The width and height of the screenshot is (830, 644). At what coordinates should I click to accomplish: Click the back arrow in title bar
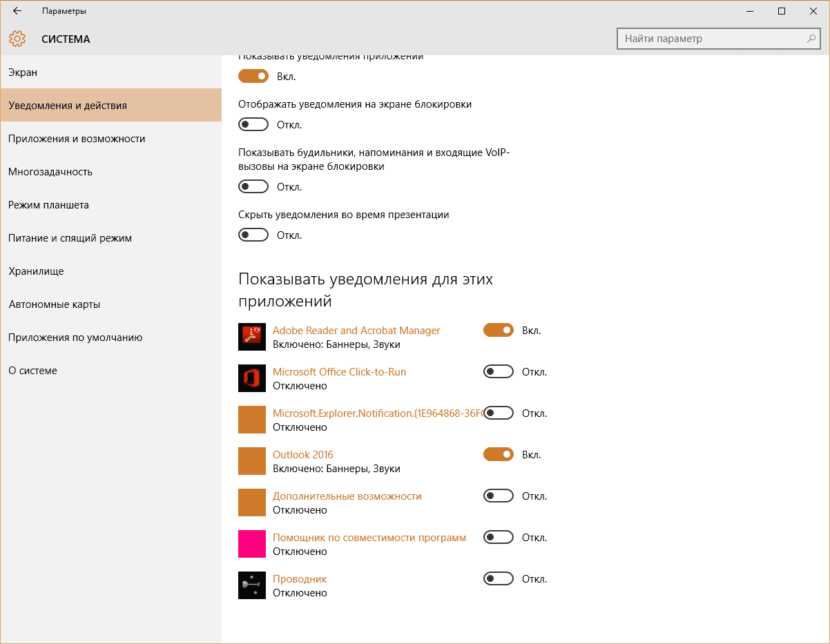(x=17, y=11)
